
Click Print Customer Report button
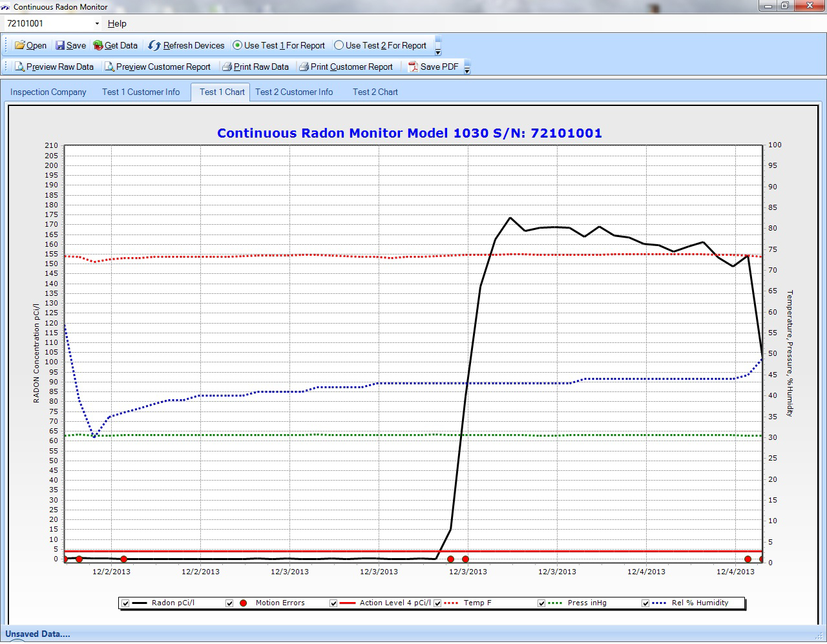click(351, 67)
